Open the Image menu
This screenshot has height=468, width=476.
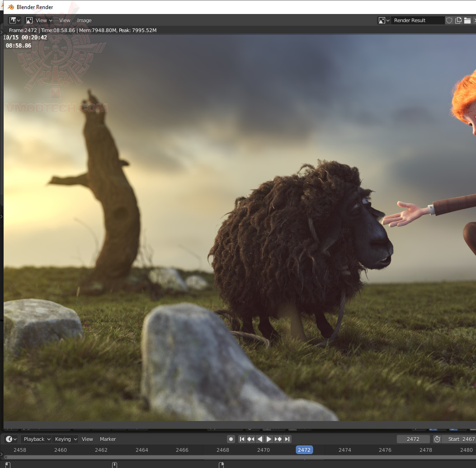click(84, 20)
